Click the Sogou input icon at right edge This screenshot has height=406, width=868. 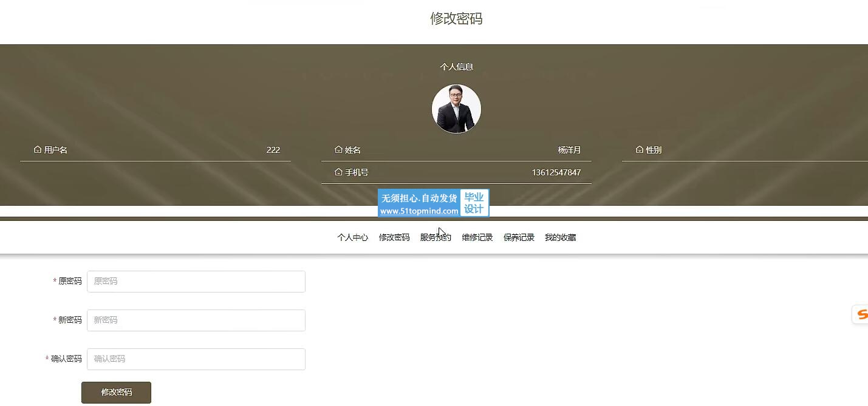(861, 314)
